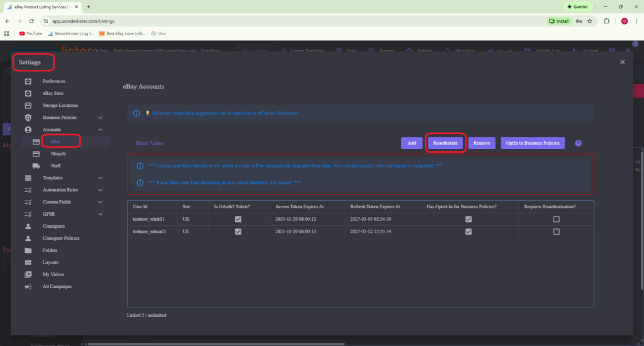The width and height of the screenshot is (644, 346).
Task: Select the eBay accounts menu item
Action: click(x=56, y=142)
